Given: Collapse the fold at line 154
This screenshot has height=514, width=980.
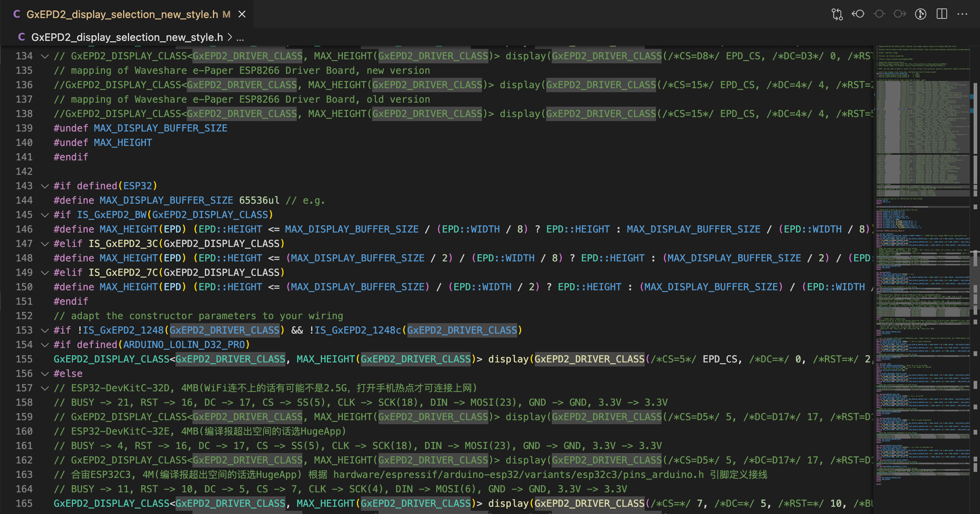Looking at the screenshot, I should pos(45,345).
